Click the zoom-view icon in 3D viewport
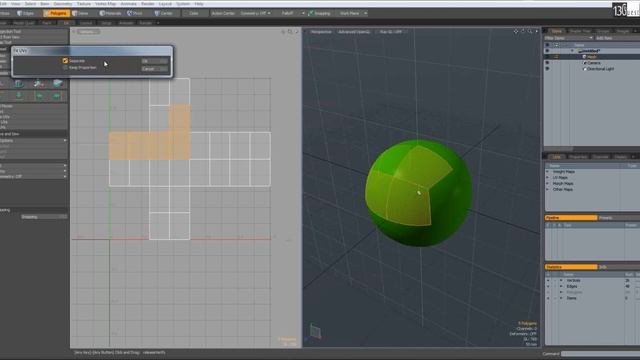This screenshot has height=360, width=640. click(x=530, y=31)
